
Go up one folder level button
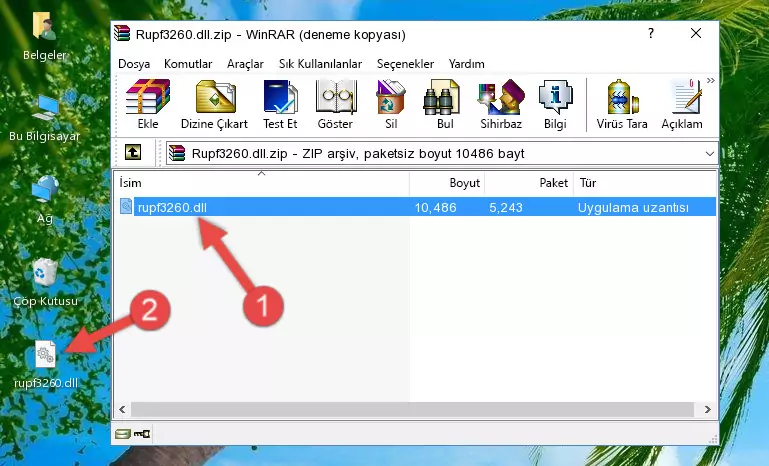pos(133,153)
